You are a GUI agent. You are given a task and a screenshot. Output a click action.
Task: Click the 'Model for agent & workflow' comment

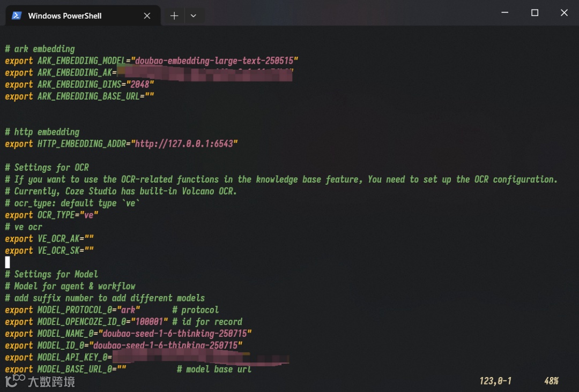tap(70, 286)
